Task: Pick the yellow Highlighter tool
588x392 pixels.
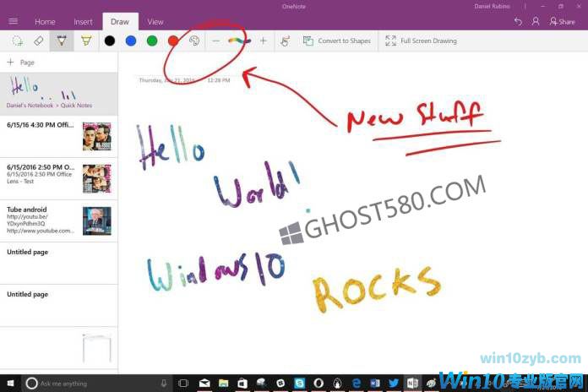Action: [85, 41]
